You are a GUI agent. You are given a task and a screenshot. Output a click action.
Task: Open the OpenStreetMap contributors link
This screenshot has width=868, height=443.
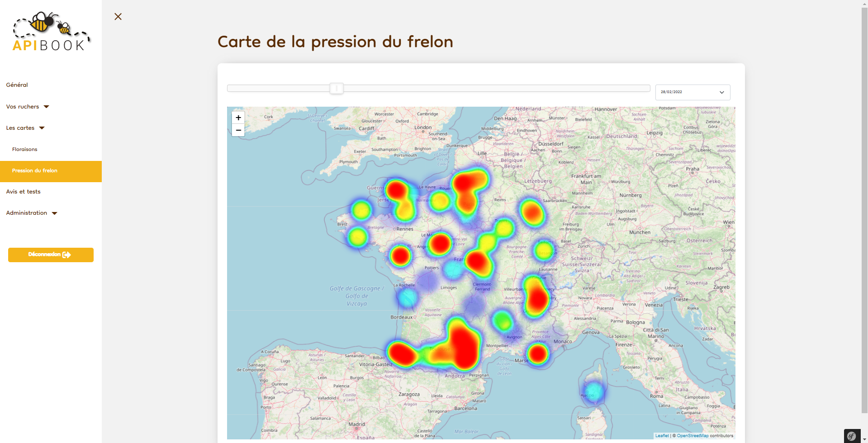coord(693,436)
